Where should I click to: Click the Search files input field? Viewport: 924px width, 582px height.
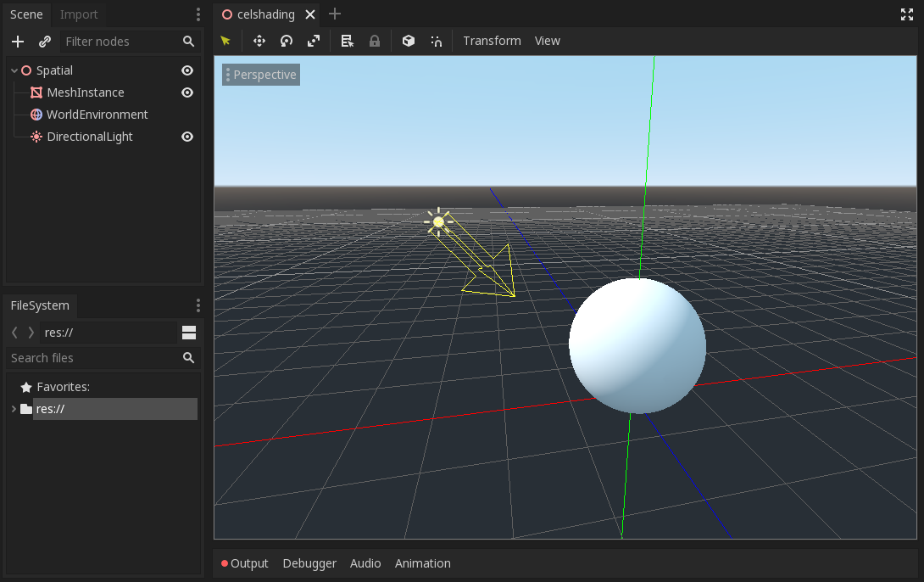[93, 357]
